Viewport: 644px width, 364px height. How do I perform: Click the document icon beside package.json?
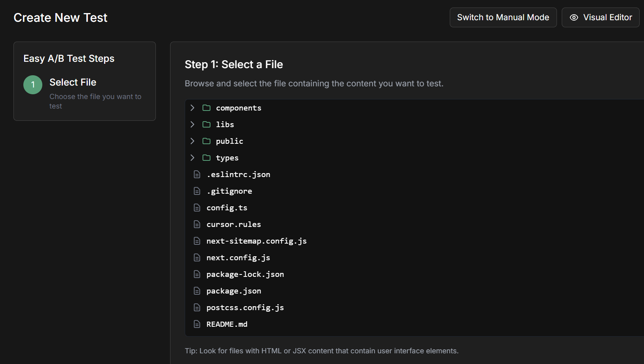click(x=197, y=290)
